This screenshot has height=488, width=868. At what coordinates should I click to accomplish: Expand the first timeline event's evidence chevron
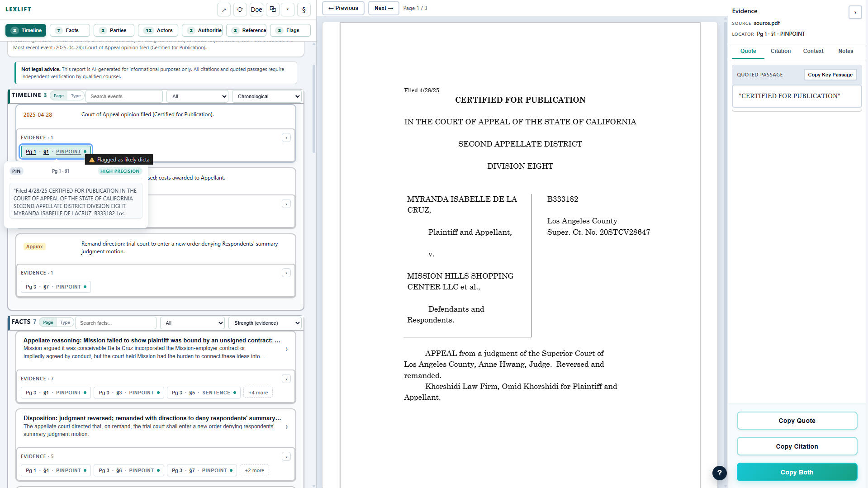pyautogui.click(x=286, y=137)
